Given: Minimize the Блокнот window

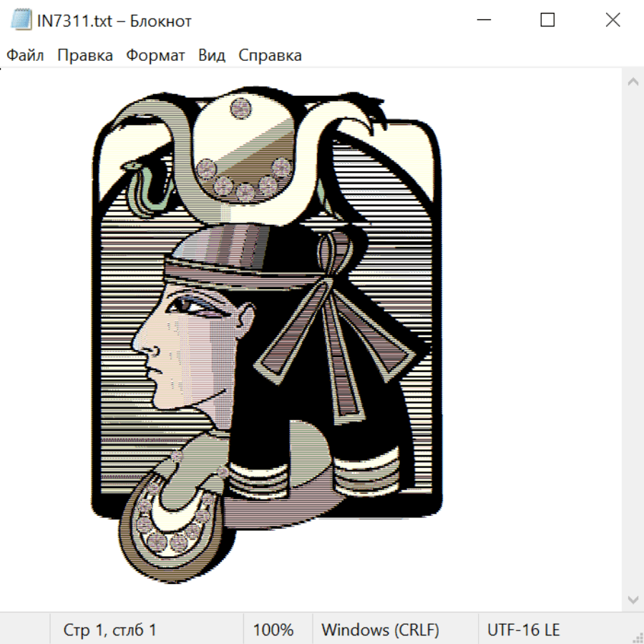Looking at the screenshot, I should point(483,21).
